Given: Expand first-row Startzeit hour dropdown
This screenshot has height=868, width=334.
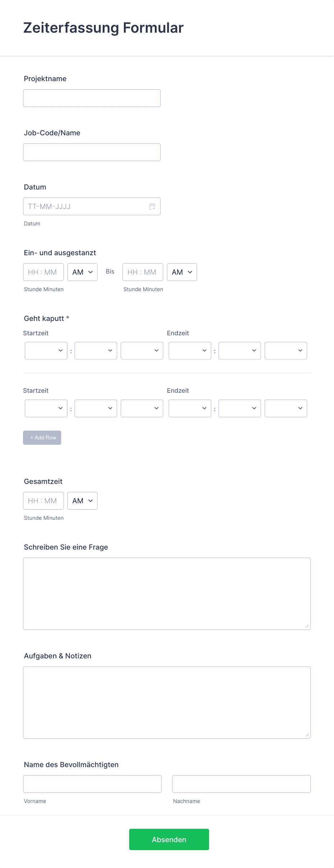Looking at the screenshot, I should (x=46, y=351).
